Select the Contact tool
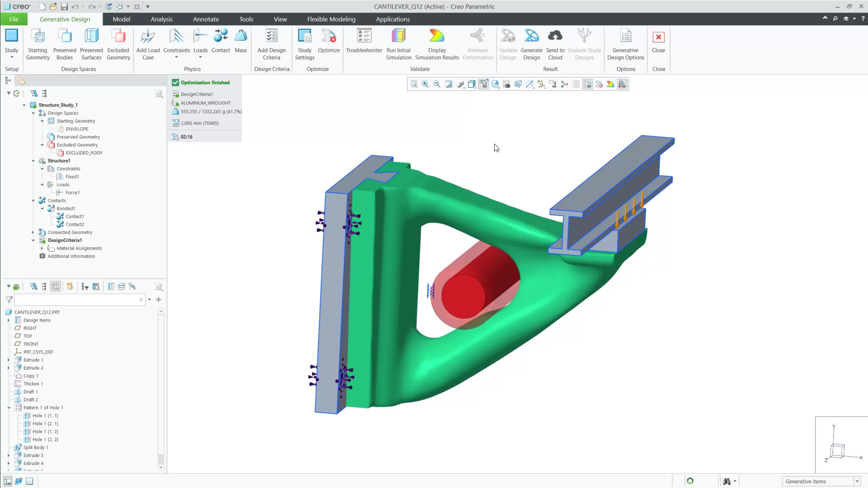This screenshot has height=488, width=868. pyautogui.click(x=221, y=43)
